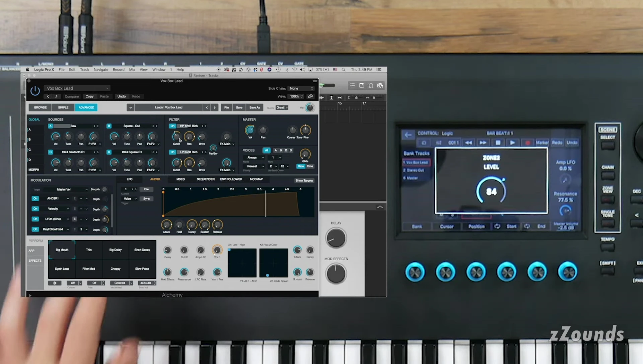643x364 pixels.
Task: Click the SIMPLE view button
Action: pos(63,107)
